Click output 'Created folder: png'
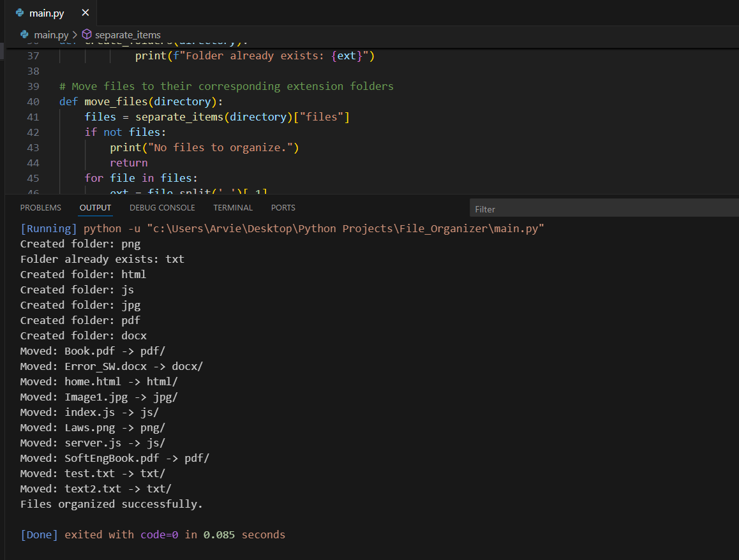 pos(80,244)
